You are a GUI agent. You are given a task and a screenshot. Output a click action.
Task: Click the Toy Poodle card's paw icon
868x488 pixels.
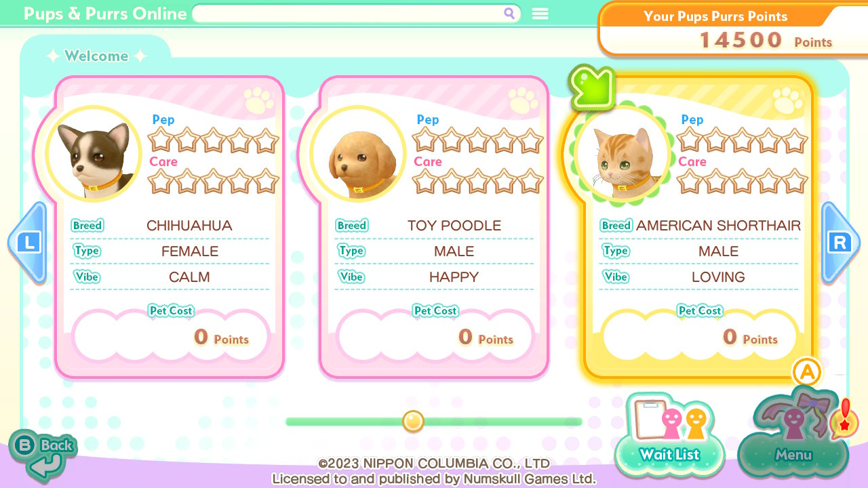523,102
